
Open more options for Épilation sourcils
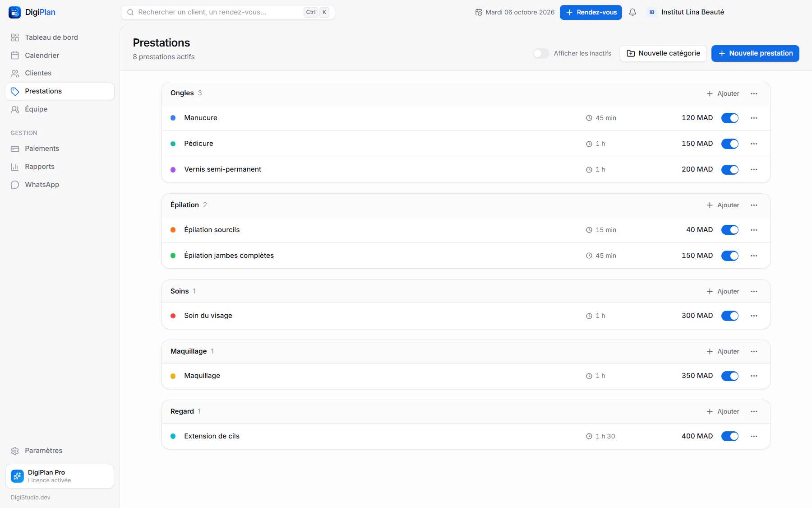(754, 230)
